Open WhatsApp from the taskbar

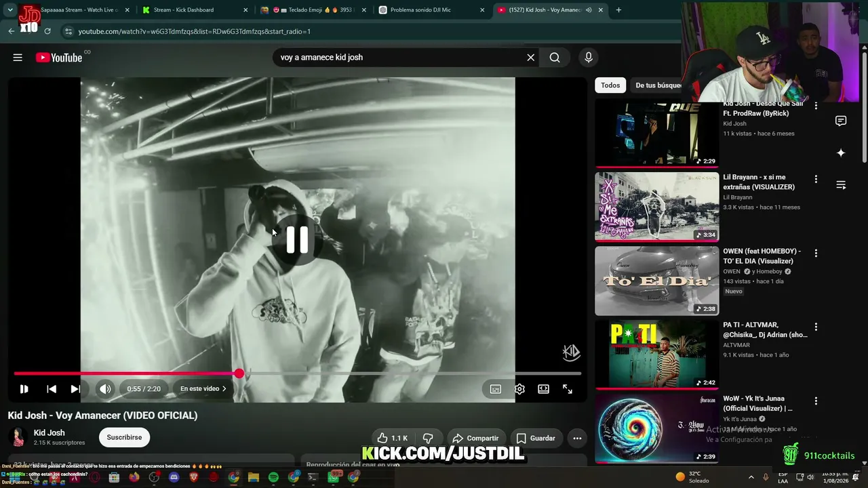334,477
